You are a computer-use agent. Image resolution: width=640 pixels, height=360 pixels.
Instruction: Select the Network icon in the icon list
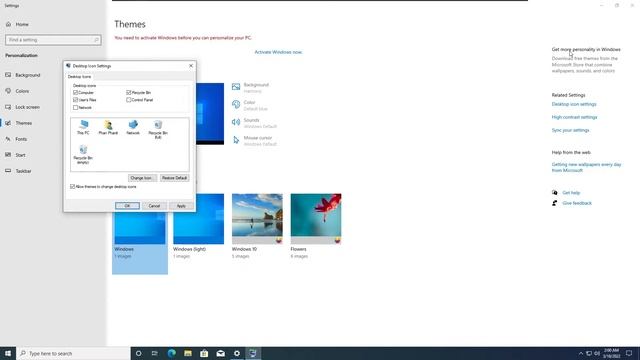[133, 127]
